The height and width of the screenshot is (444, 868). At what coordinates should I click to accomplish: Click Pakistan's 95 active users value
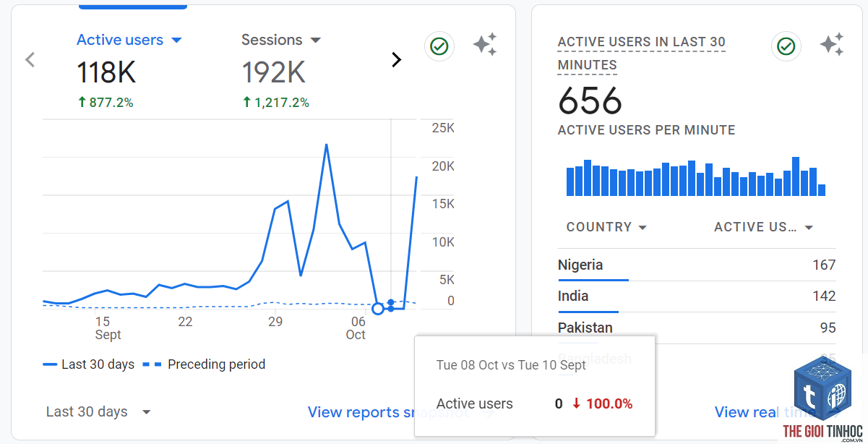click(x=828, y=328)
